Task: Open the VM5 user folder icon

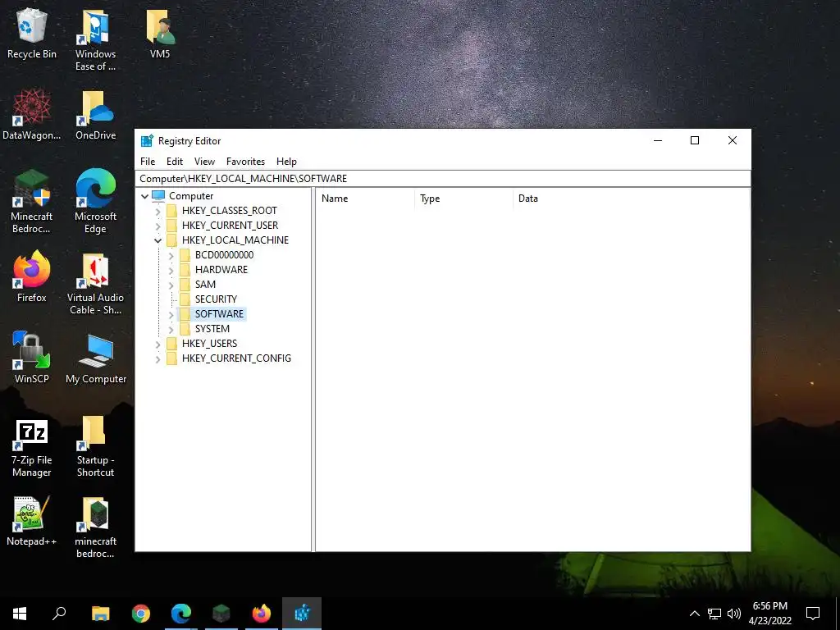Action: (160, 34)
